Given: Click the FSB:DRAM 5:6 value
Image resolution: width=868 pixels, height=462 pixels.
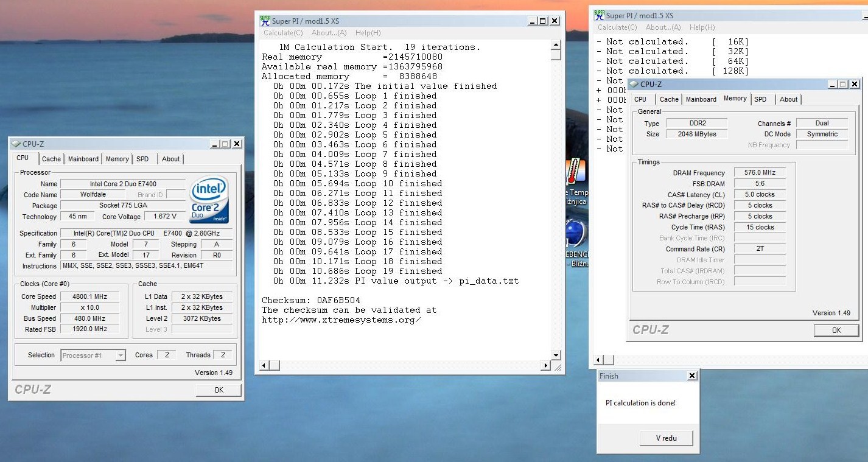Looking at the screenshot, I should click(x=760, y=183).
